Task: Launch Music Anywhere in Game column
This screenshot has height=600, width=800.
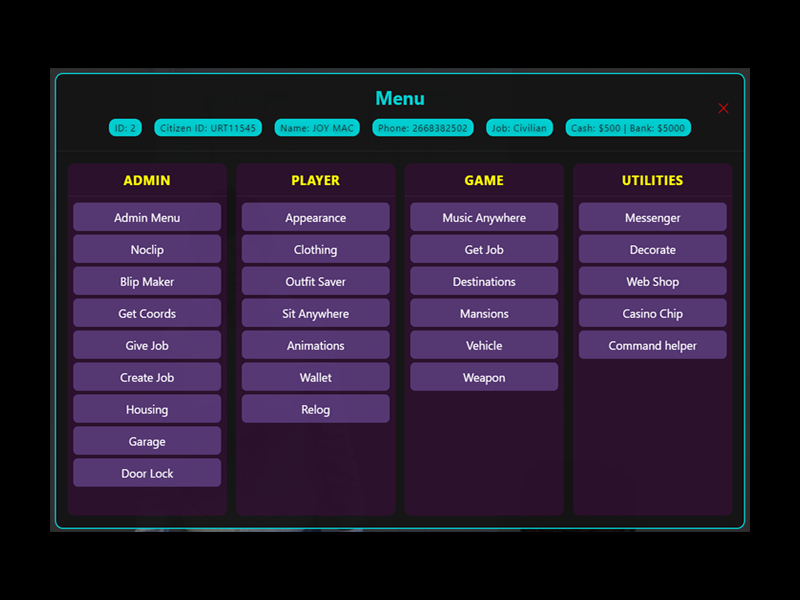Action: click(x=484, y=218)
